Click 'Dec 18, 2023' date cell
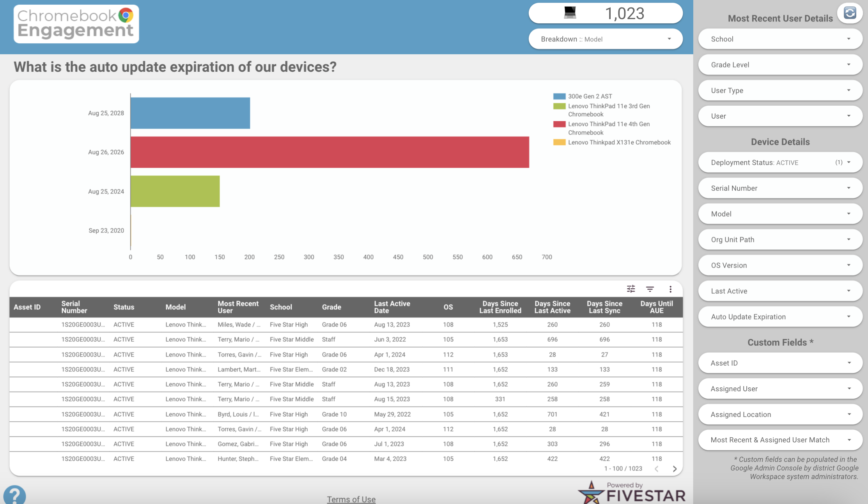Image resolution: width=868 pixels, height=504 pixels. point(392,369)
